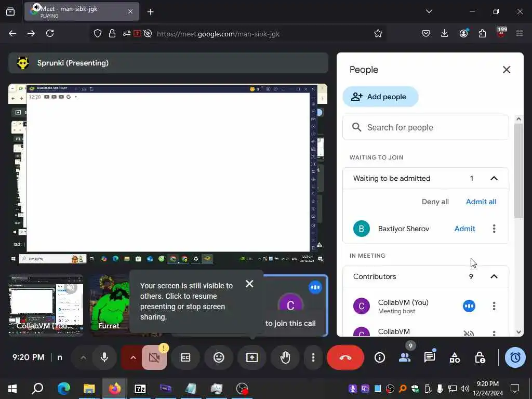Click the blue alarm clock icon
This screenshot has height=399, width=532.
click(515, 357)
